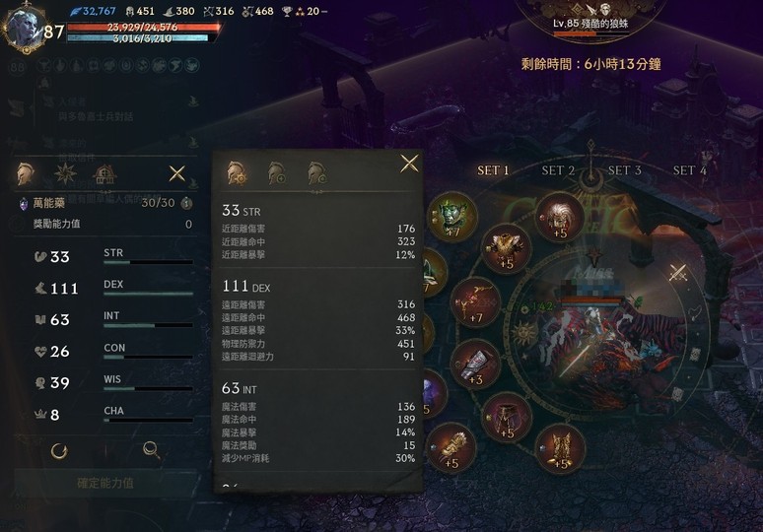763x532 pixels.
Task: Click the DEX stat bar
Action: point(149,294)
